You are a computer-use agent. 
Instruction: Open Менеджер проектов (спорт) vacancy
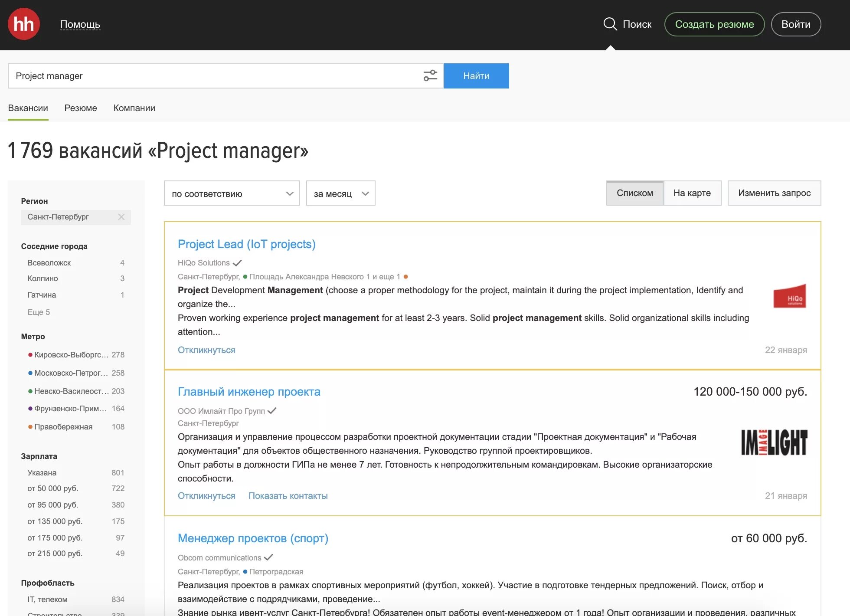tap(253, 538)
